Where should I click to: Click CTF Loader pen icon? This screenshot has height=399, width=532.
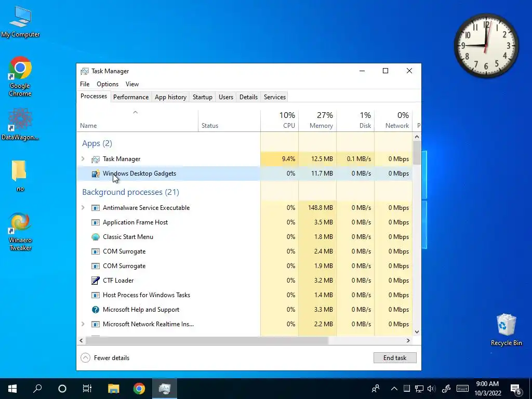[96, 281]
